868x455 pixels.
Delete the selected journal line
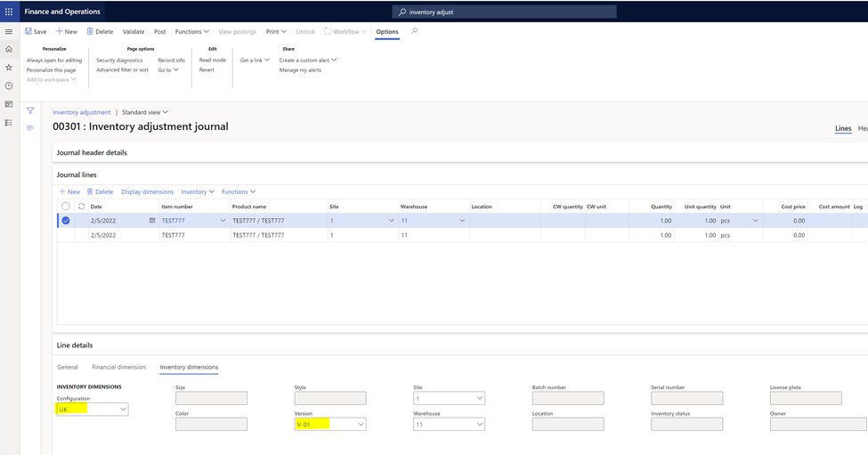(100, 192)
